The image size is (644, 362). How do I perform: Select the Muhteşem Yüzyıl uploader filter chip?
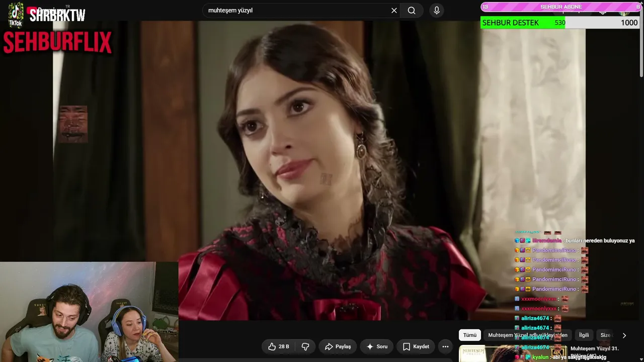528,335
